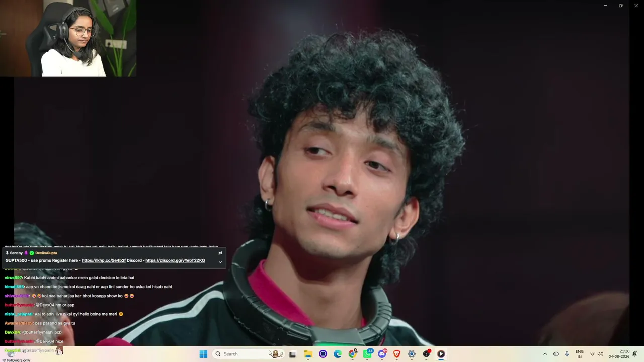Viewport: 644px width, 362px height.
Task: Click username virus897 in chat
Action: [14, 278]
